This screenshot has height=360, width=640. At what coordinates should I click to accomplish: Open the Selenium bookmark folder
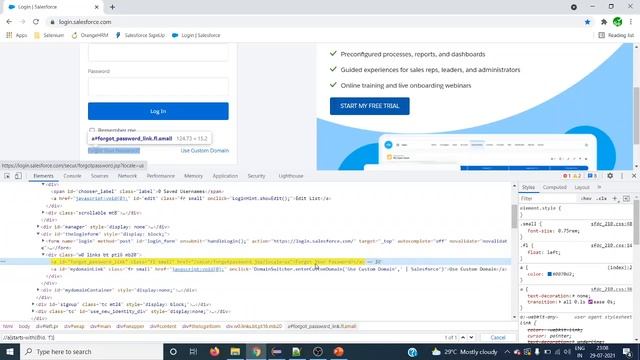pyautogui.click(x=49, y=36)
